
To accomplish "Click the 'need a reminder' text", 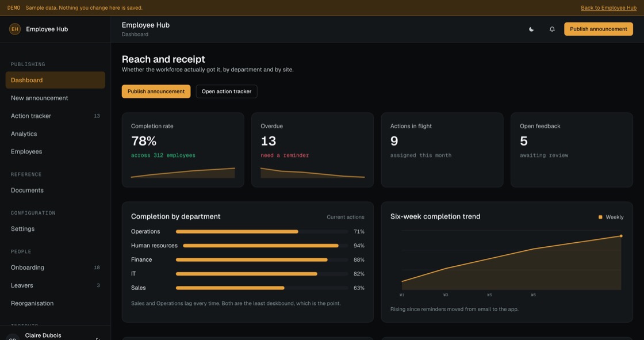I will click(285, 155).
